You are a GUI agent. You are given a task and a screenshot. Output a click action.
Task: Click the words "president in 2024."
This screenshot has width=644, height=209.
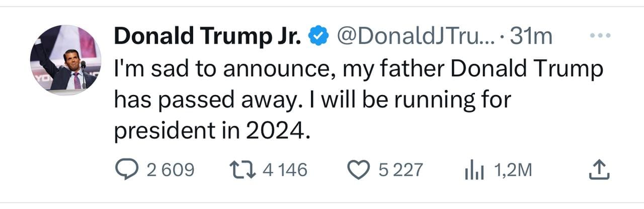click(210, 132)
